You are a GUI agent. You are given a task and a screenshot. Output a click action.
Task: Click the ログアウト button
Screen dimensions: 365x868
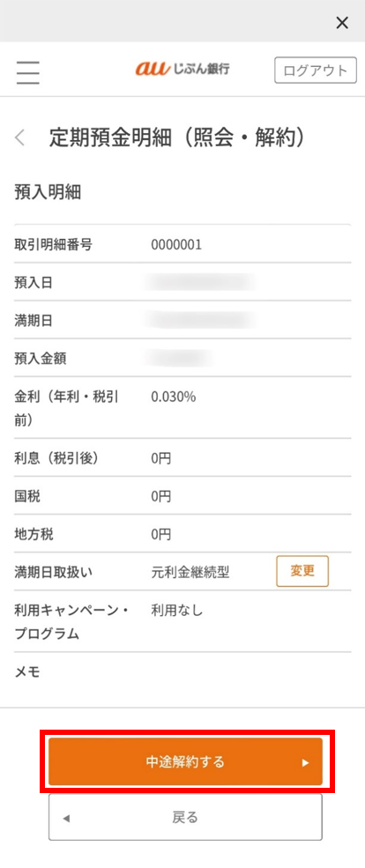click(315, 70)
